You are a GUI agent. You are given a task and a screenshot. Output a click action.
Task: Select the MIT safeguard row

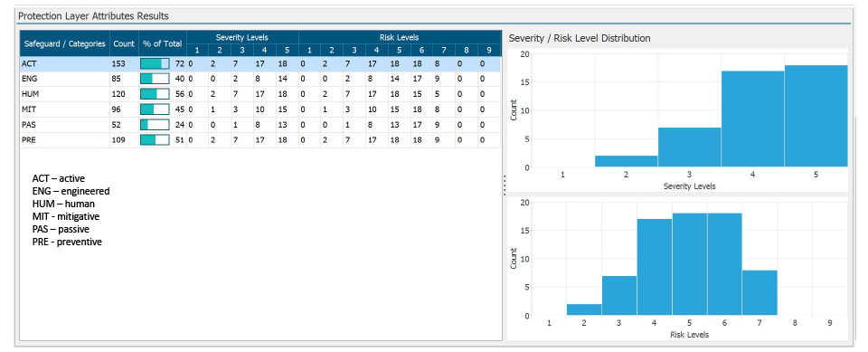(260, 109)
